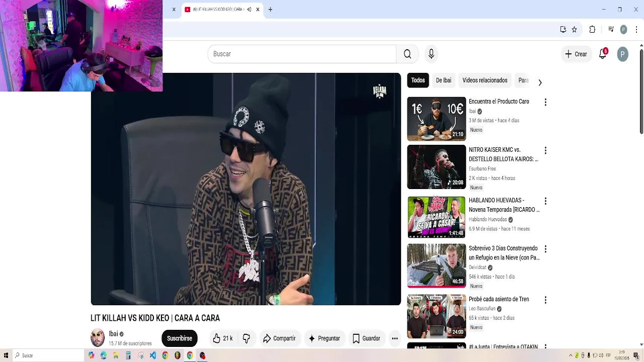Open Chrome profile avatar in toolbar
Viewport: 644px width, 362px height.
[623, 30]
